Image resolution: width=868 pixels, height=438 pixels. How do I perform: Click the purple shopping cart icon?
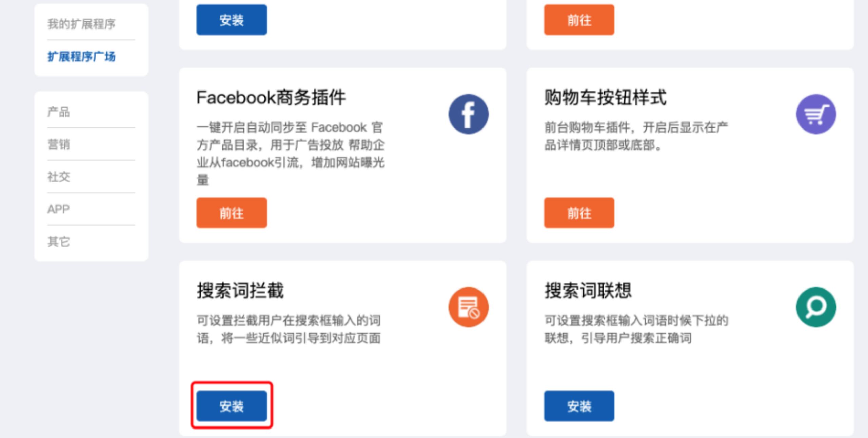pyautogui.click(x=816, y=114)
